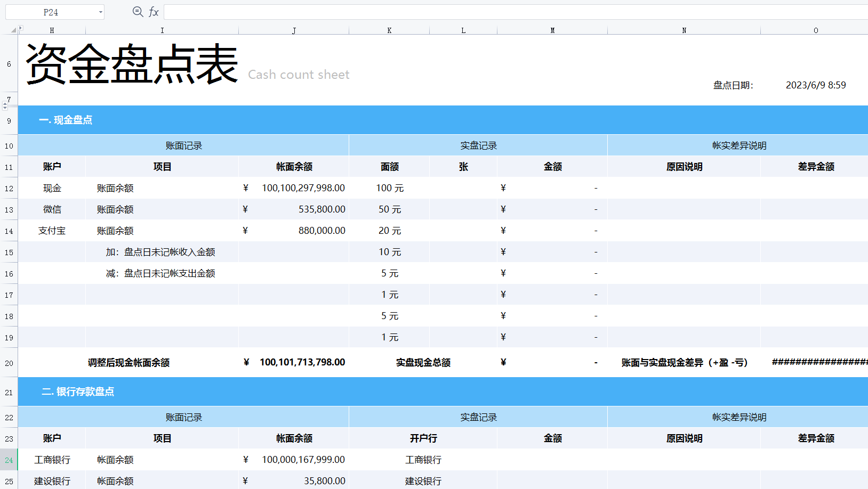
Task: Select the 微信 account cell
Action: (x=52, y=209)
